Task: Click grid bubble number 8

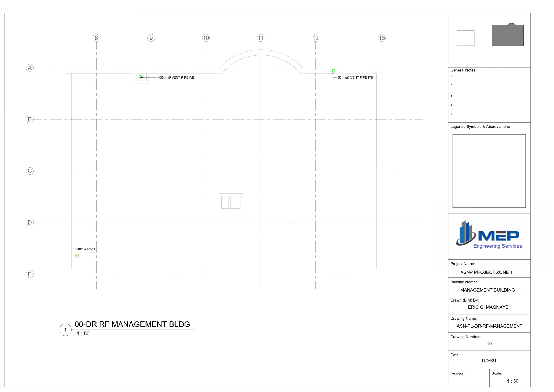Action: [96, 38]
